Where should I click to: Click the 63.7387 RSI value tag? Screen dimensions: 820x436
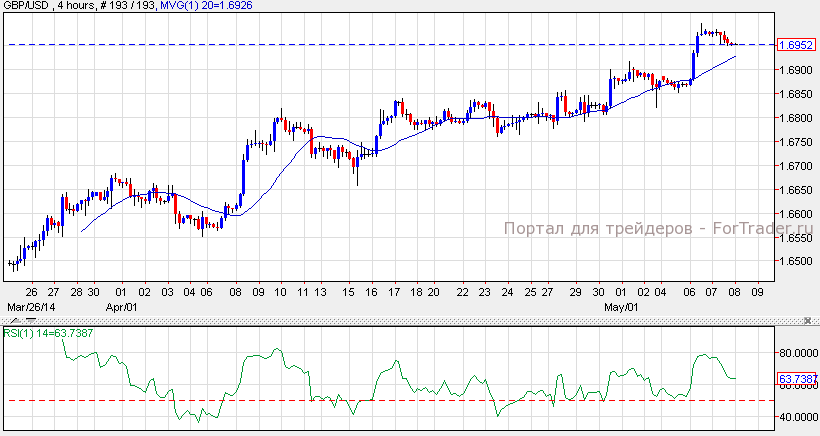(797, 378)
